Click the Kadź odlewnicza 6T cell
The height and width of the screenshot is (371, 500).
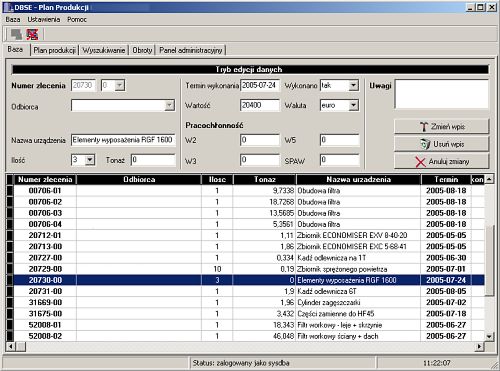[x=358, y=291]
